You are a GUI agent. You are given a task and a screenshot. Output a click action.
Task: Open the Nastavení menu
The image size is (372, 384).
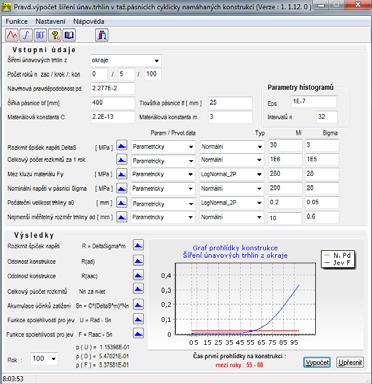pyautogui.click(x=50, y=21)
